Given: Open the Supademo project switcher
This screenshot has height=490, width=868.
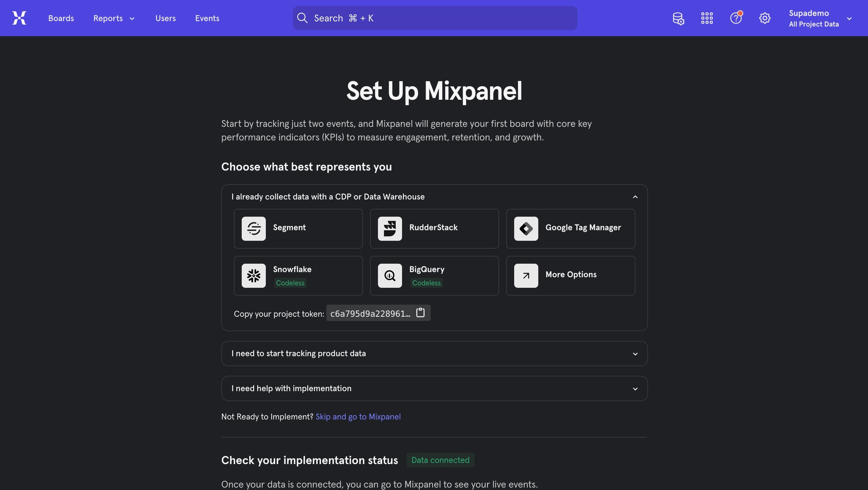Looking at the screenshot, I should click(x=820, y=18).
